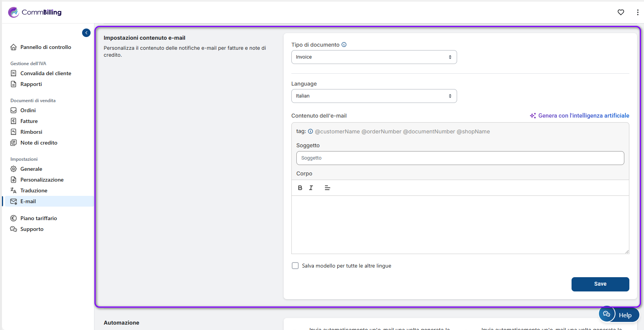Open Note di credito page
Viewport: 644px width, 330px height.
pos(39,143)
